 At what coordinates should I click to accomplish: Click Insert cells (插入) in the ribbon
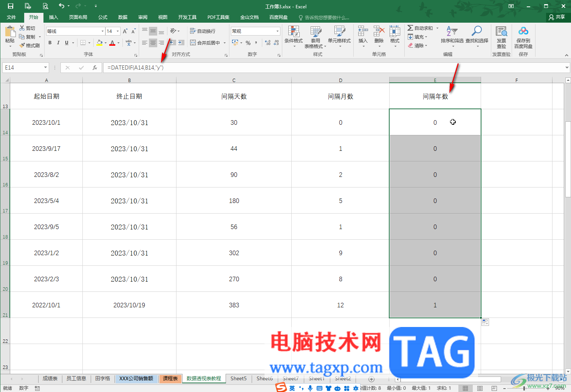click(363, 37)
